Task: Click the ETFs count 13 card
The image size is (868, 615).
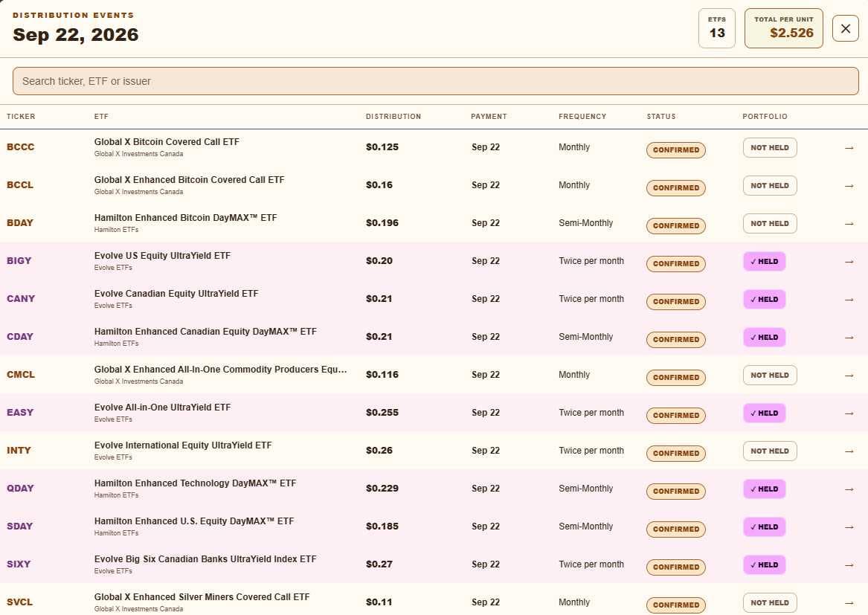Action: (716, 28)
